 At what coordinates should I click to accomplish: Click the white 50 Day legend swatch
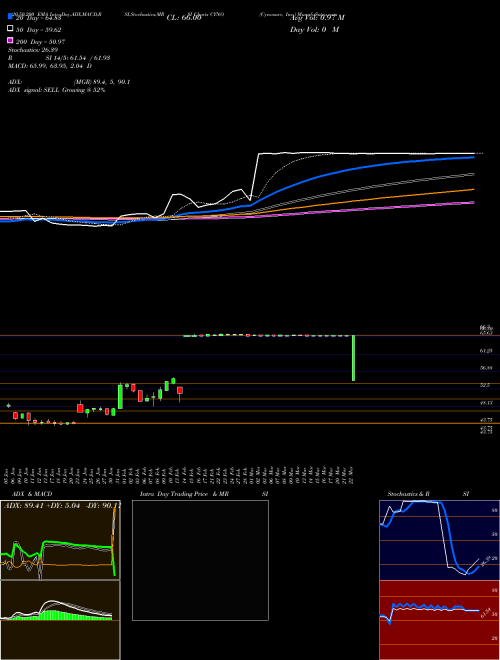pyautogui.click(x=10, y=29)
